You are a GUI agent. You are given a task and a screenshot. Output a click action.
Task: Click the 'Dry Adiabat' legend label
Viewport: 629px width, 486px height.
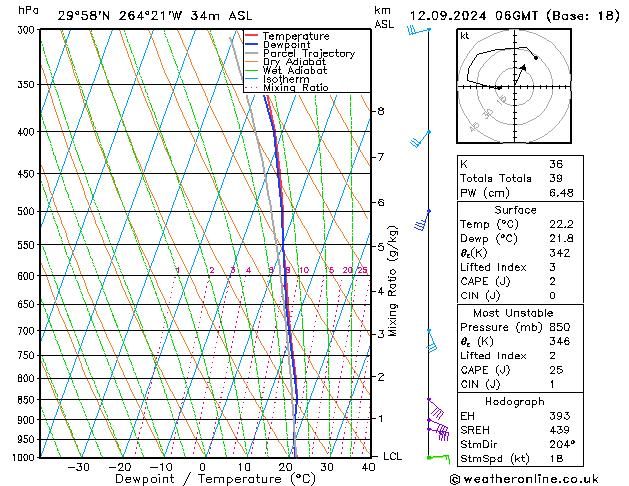click(294, 62)
